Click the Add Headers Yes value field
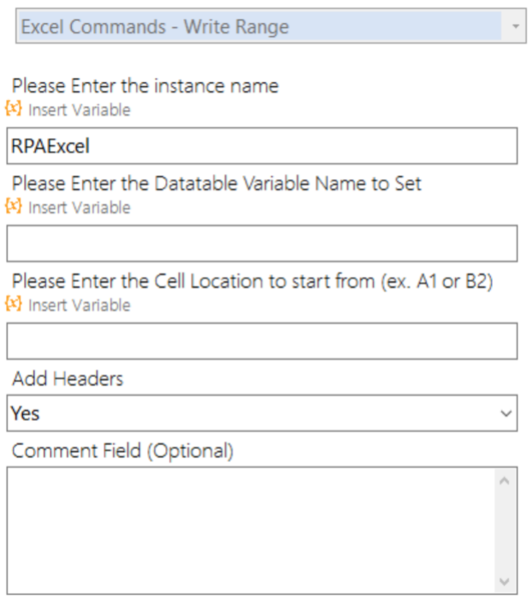Image resolution: width=532 pixels, height=600 pixels. tap(262, 413)
